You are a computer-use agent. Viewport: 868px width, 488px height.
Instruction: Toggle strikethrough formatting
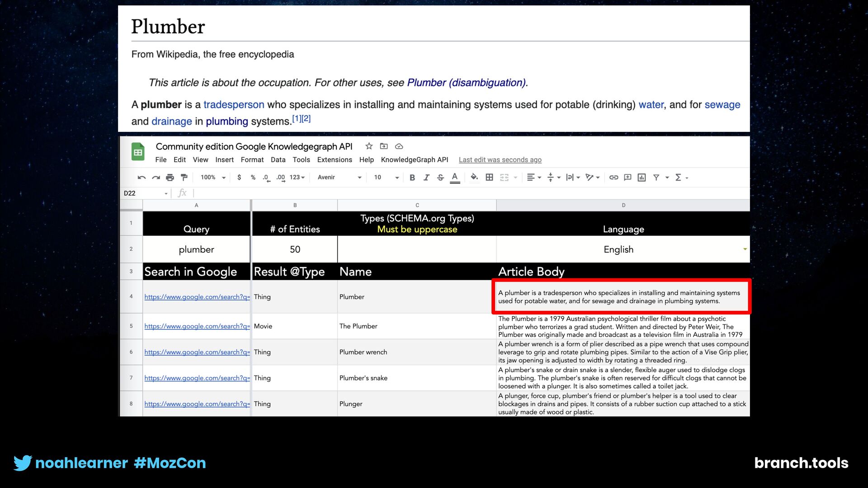pos(440,178)
